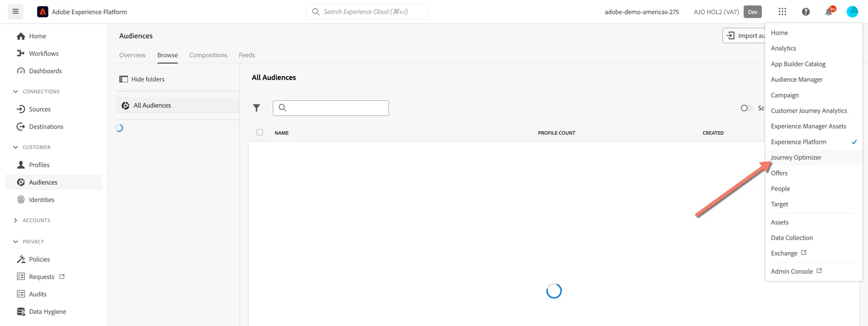Expand the Accounts section
This screenshot has width=868, height=326.
[x=15, y=220]
